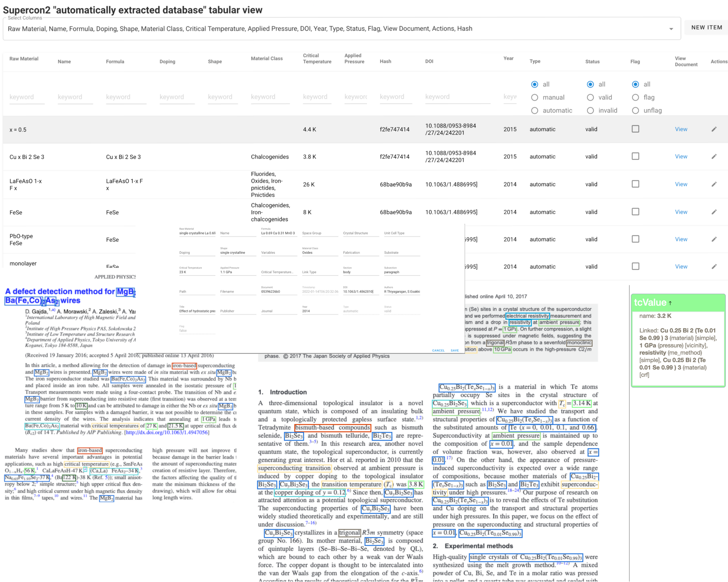Click edit pencil for Cu x Bi 2 Se 3 row
728x582 pixels.
(714, 157)
